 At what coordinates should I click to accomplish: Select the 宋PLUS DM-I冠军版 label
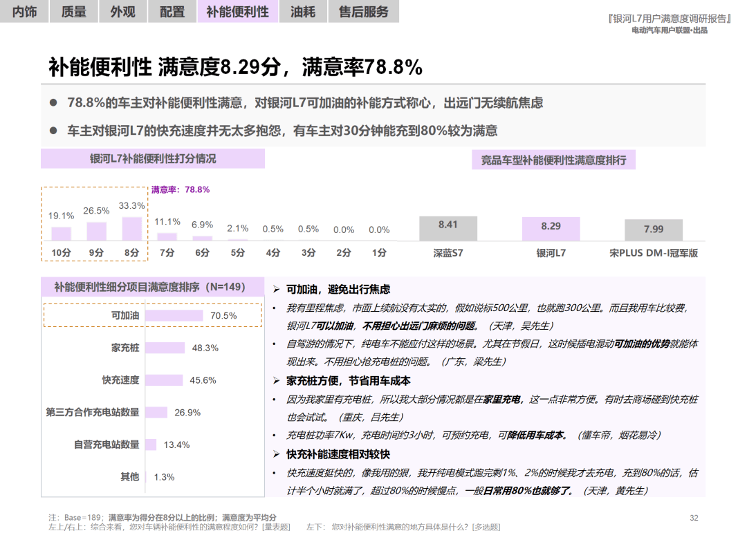pos(654,253)
